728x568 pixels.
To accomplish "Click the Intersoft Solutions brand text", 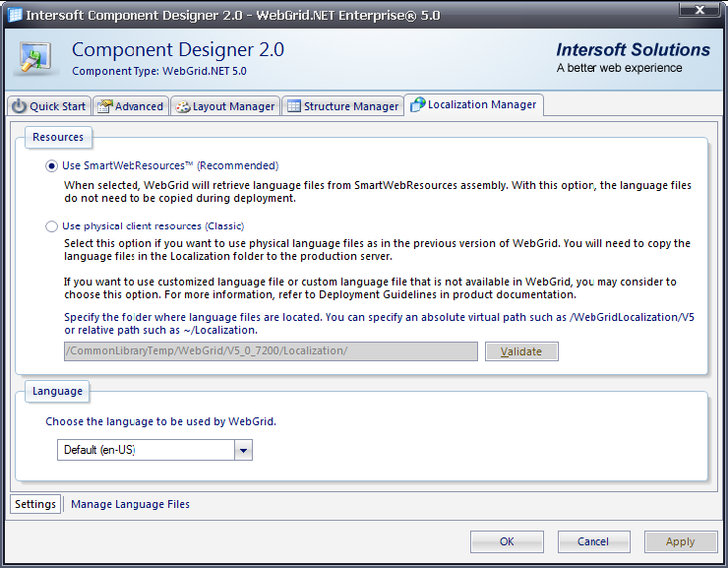I will pyautogui.click(x=633, y=49).
